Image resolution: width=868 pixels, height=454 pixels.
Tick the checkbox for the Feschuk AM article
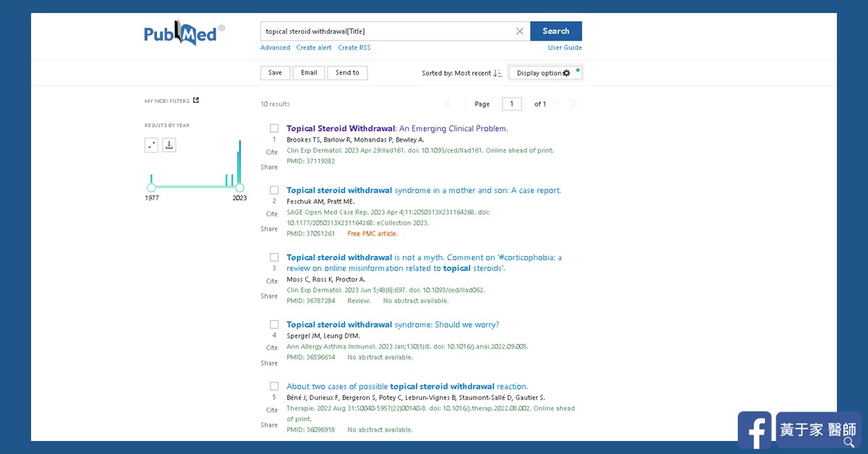pyautogui.click(x=274, y=190)
